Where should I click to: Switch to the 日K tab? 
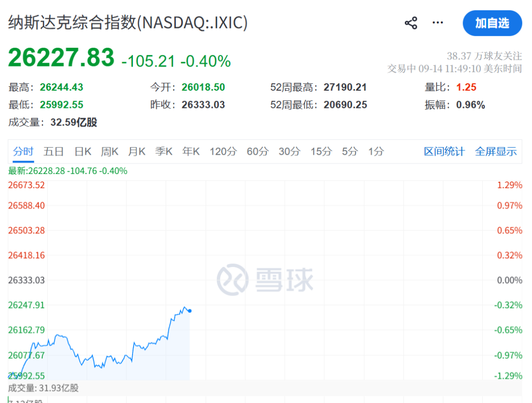pos(83,151)
